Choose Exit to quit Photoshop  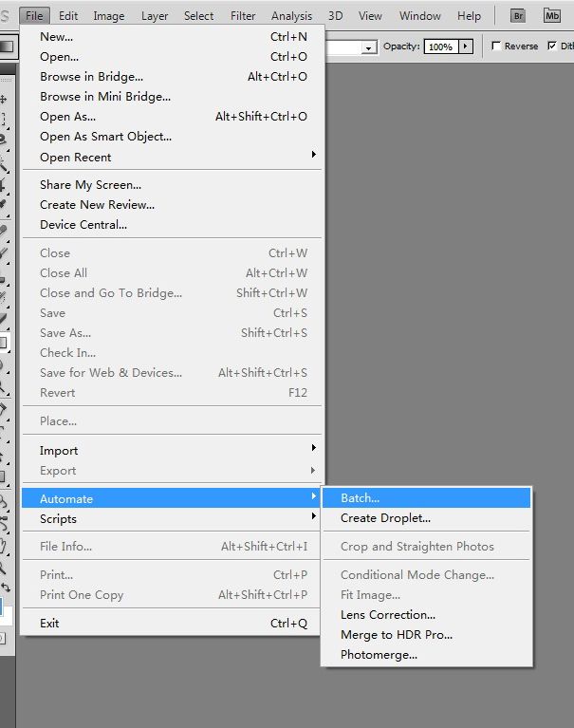[x=172, y=623]
